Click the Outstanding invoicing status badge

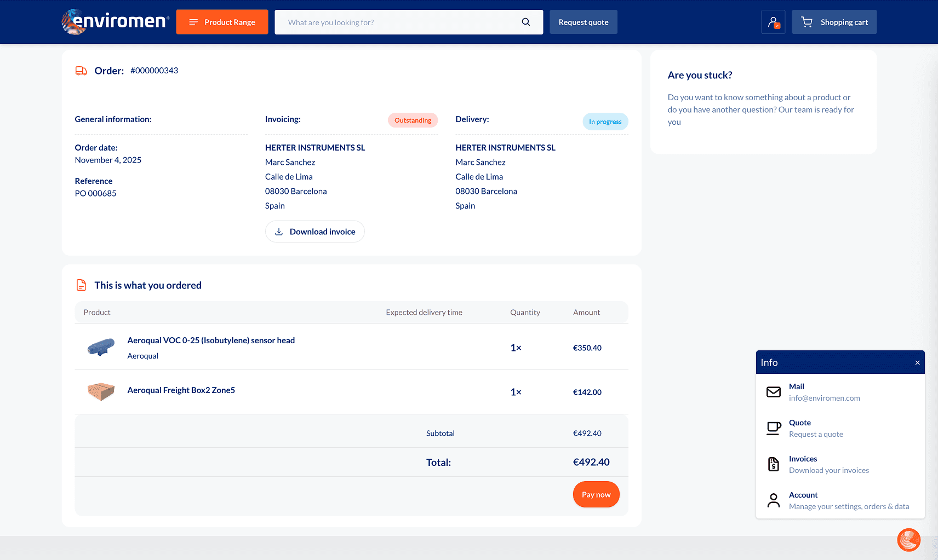413,120
